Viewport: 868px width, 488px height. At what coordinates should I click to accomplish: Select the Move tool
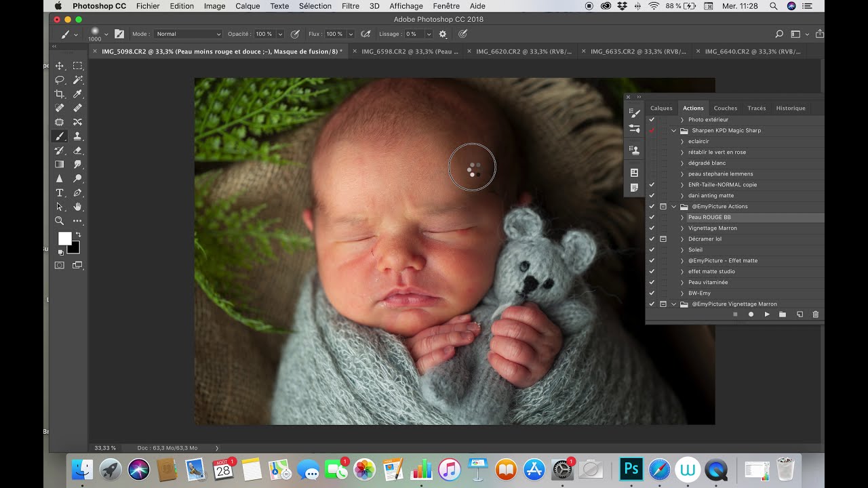pos(60,66)
